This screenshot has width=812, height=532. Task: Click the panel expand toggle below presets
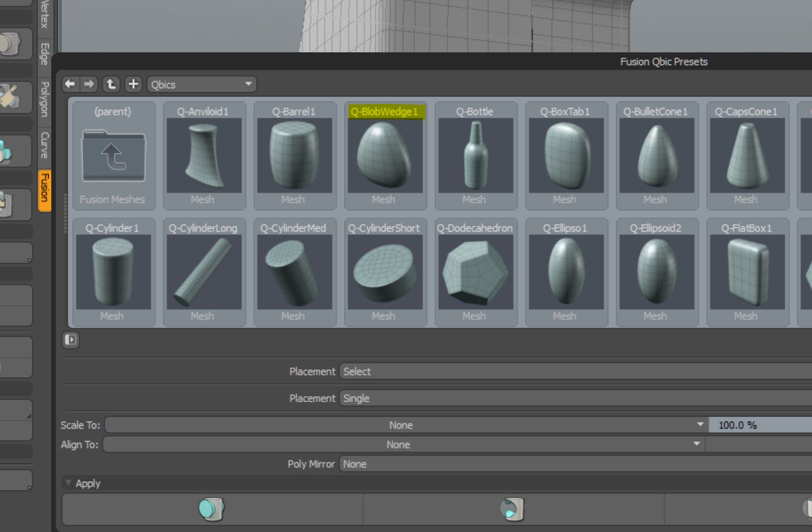pyautogui.click(x=71, y=340)
